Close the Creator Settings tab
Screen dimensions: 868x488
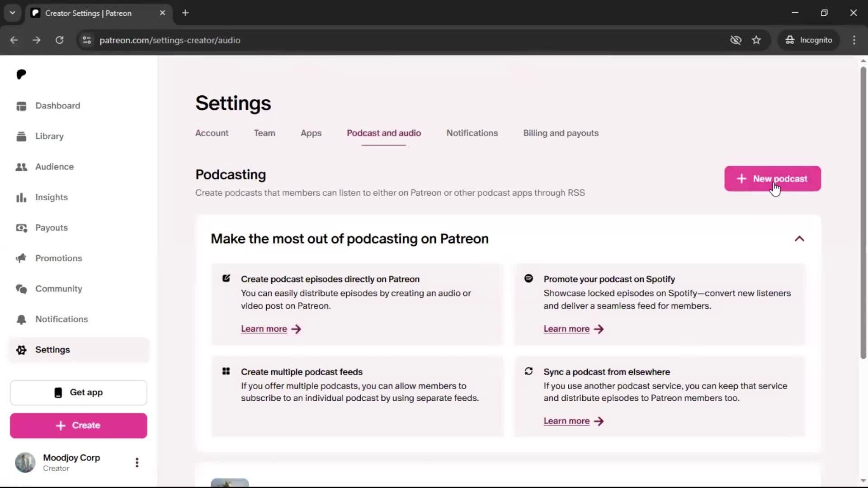coord(162,13)
